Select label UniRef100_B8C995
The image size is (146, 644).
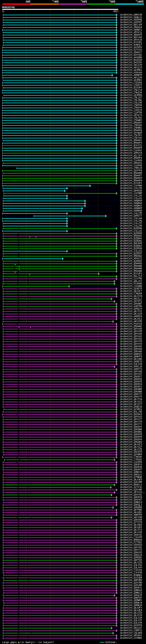(131, 244)
